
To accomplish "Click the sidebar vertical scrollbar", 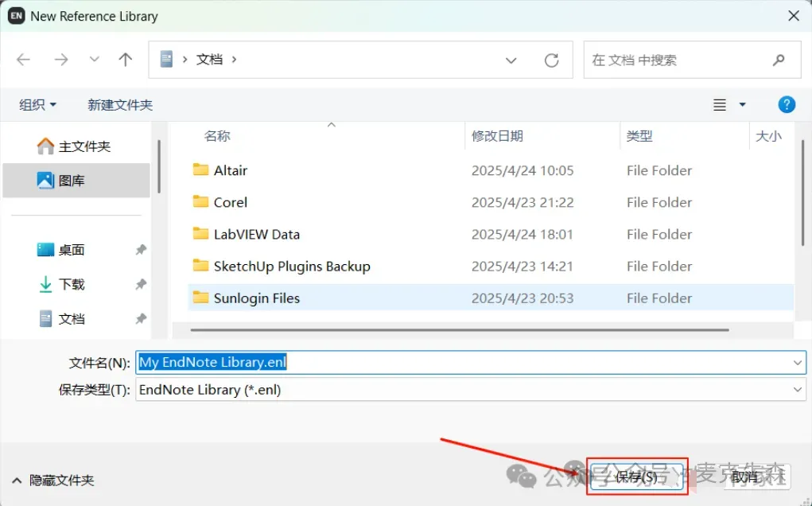I will [159, 166].
